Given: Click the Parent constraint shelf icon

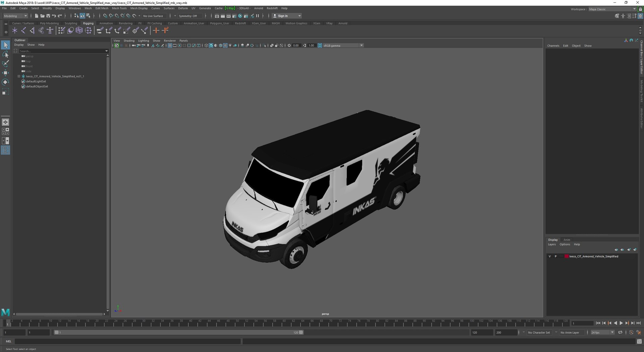Looking at the screenshot, I should [100, 31].
